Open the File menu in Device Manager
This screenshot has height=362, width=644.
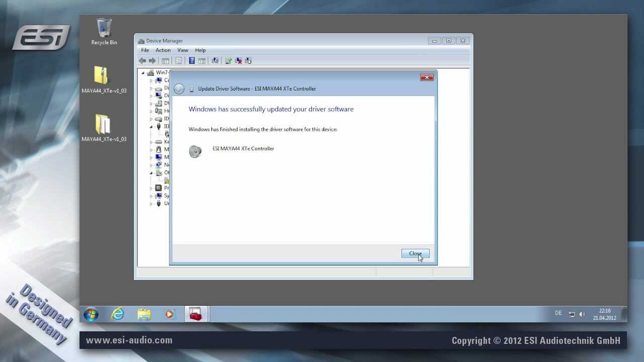pos(145,50)
